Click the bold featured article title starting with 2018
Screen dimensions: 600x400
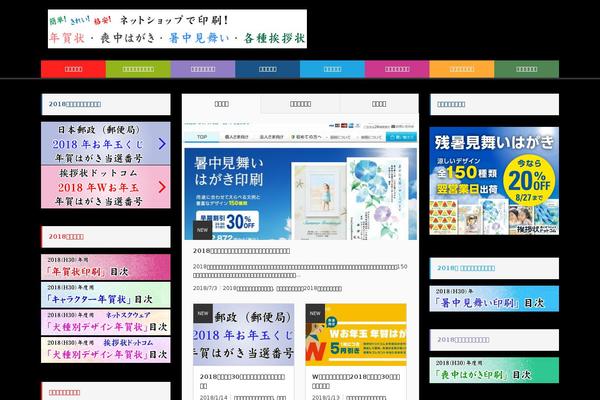(x=241, y=251)
